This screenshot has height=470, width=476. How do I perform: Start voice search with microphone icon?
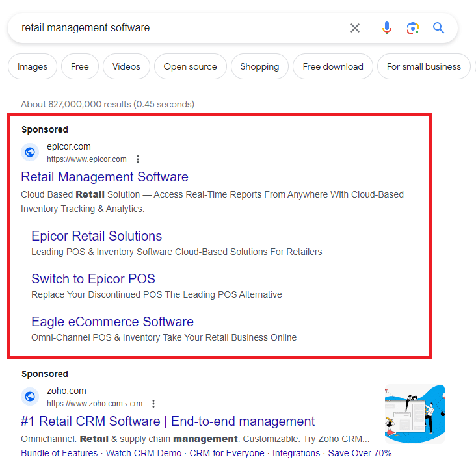coord(387,28)
